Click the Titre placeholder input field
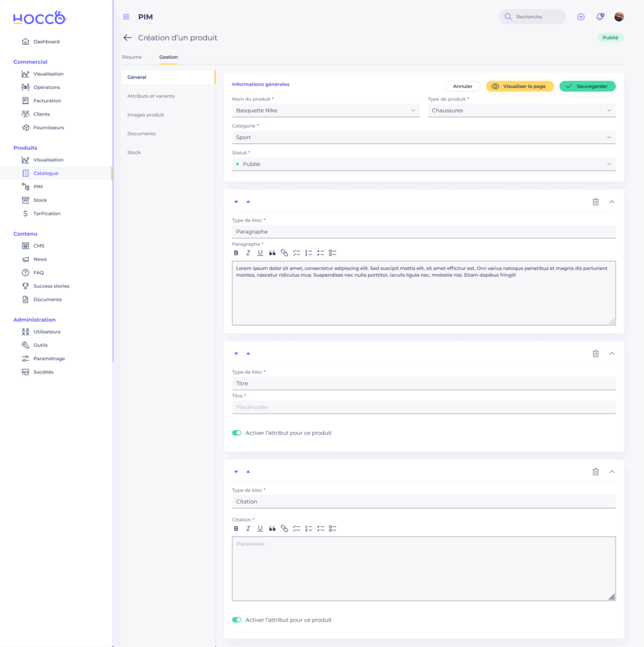Screen dimensions: 644x647 coord(423,408)
